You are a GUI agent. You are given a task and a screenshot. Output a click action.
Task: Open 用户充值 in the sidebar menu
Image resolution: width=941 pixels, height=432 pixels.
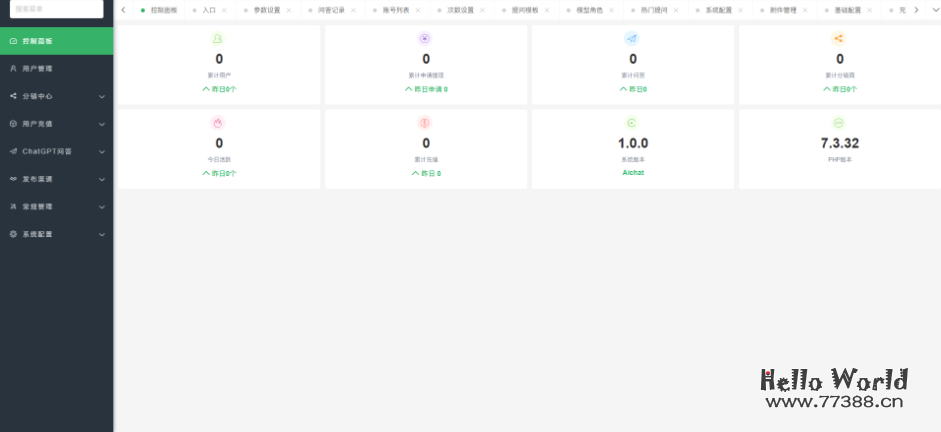(x=56, y=124)
